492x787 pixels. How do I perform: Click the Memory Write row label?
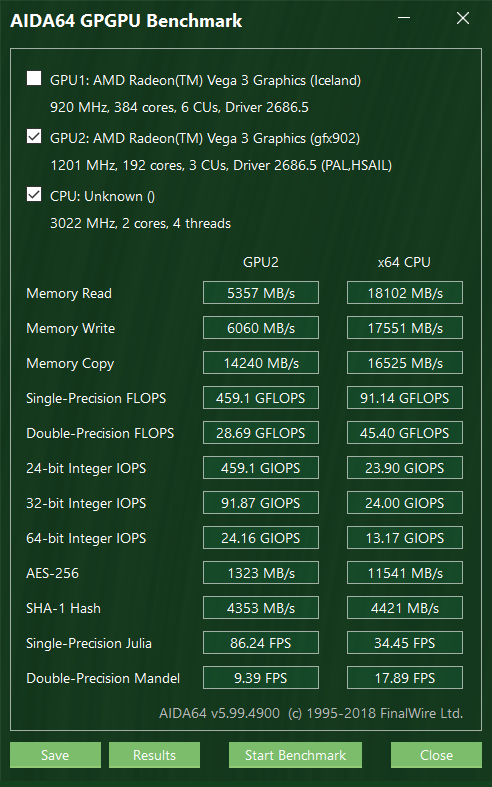70,328
